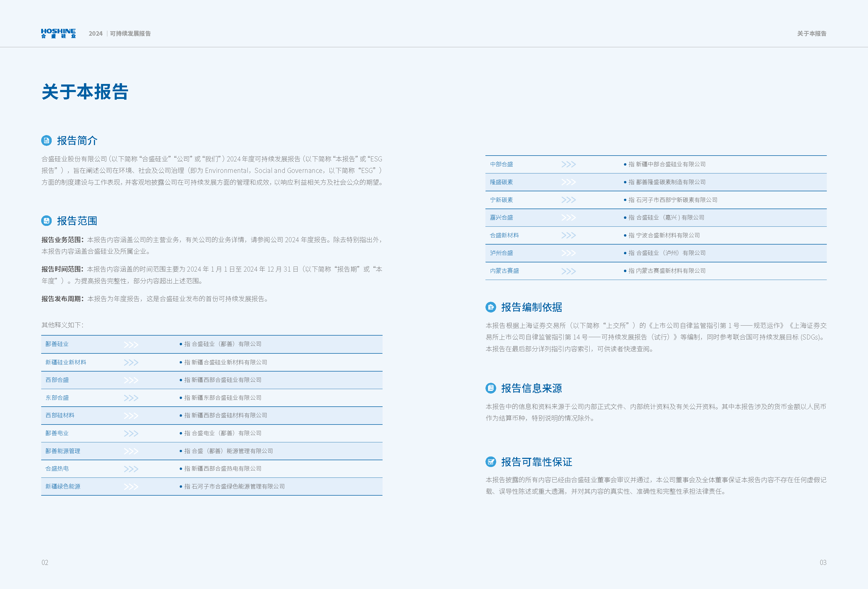Viewport: 868px width, 589px height.
Task: Select the 西部合盛 entry
Action: (57, 380)
